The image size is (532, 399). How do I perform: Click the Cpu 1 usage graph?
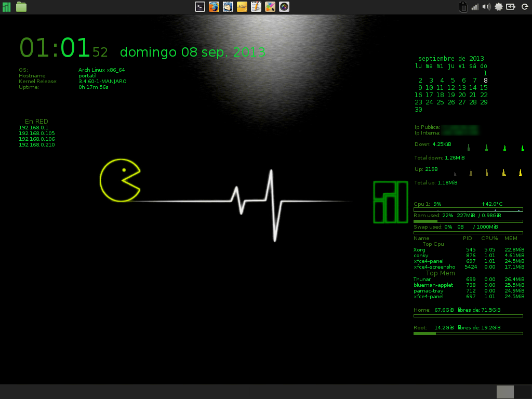[468, 210]
